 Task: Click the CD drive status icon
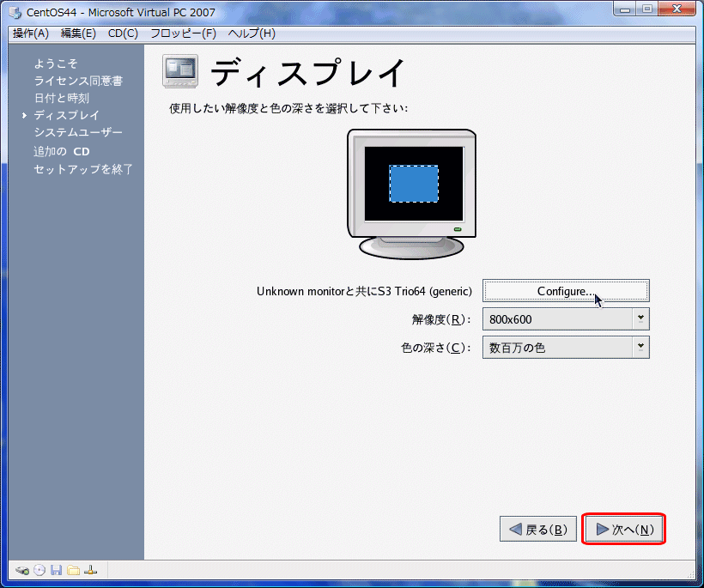point(39,571)
